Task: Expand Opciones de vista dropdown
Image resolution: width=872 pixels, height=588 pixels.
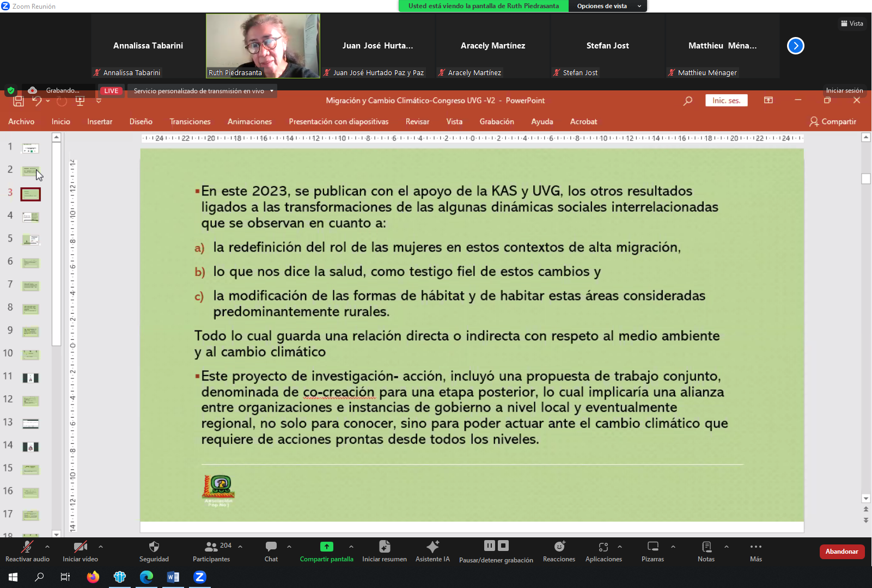Action: (x=607, y=6)
